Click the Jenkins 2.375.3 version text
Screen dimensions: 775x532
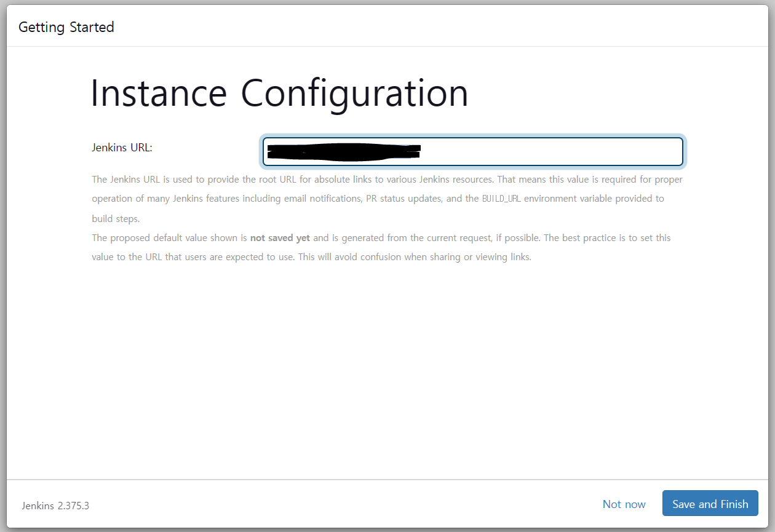(x=55, y=506)
